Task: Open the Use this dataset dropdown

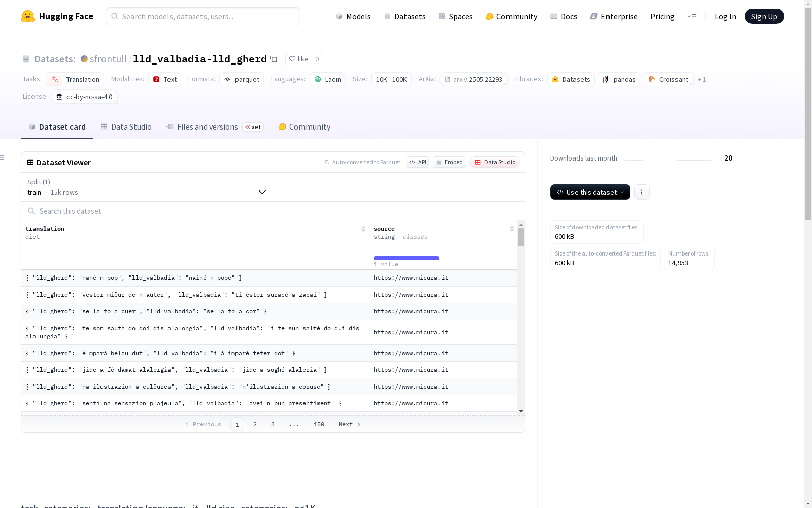Action: tap(590, 192)
